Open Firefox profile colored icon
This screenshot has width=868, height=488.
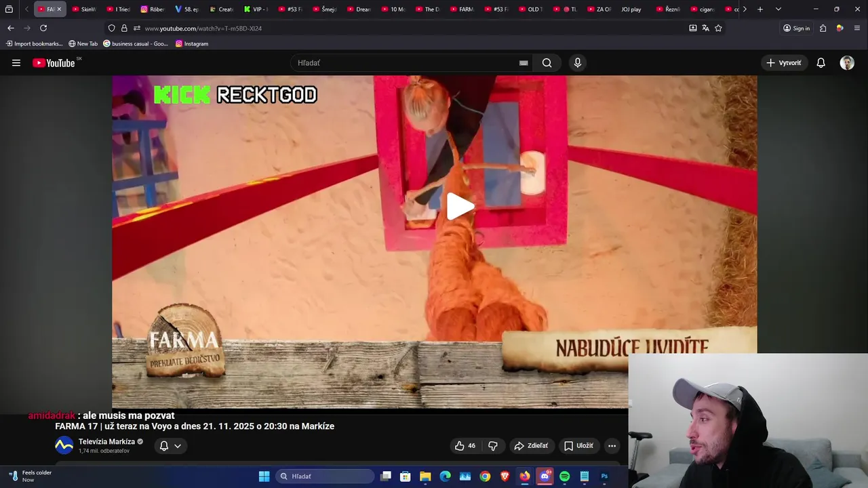pos(840,28)
